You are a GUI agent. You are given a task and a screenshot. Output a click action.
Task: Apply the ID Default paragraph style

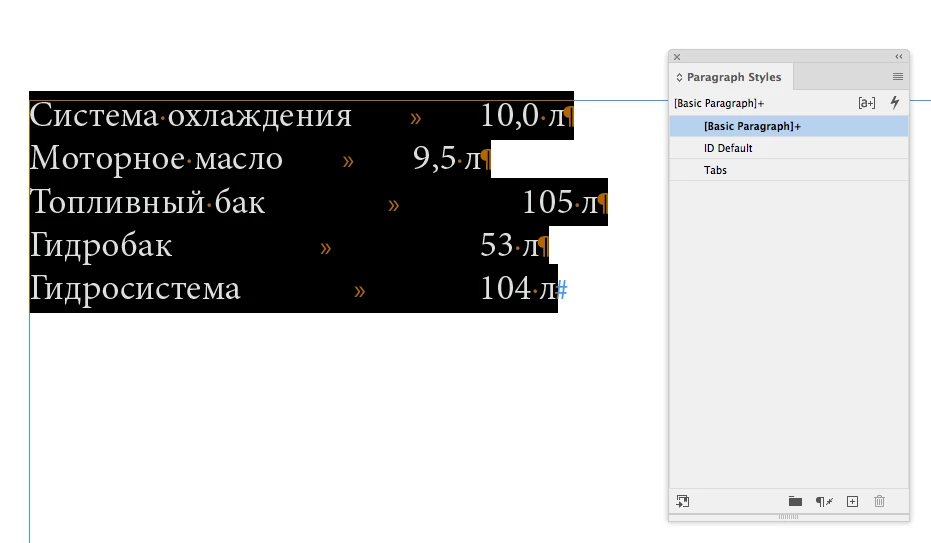pyautogui.click(x=788, y=148)
